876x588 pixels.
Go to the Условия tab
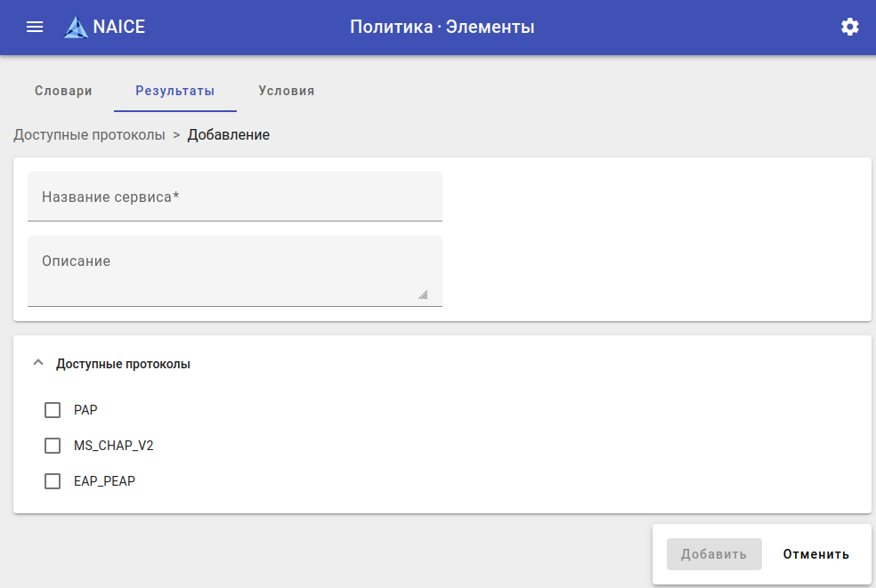pos(286,91)
